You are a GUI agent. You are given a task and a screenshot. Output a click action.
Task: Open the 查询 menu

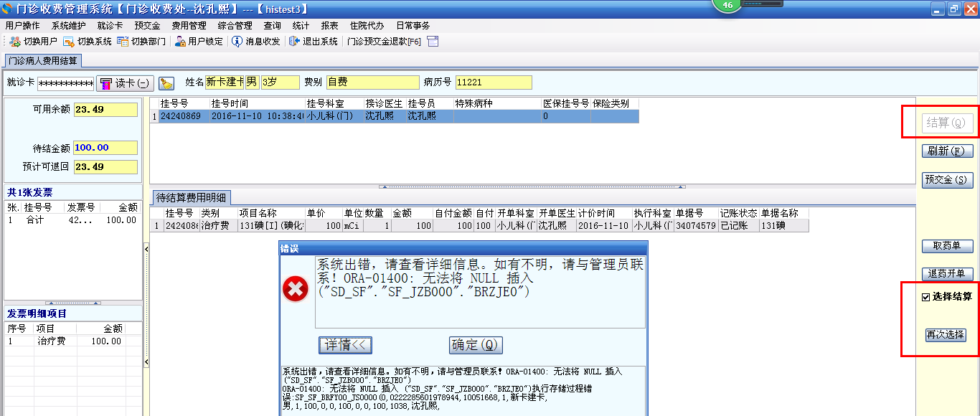pyautogui.click(x=272, y=25)
